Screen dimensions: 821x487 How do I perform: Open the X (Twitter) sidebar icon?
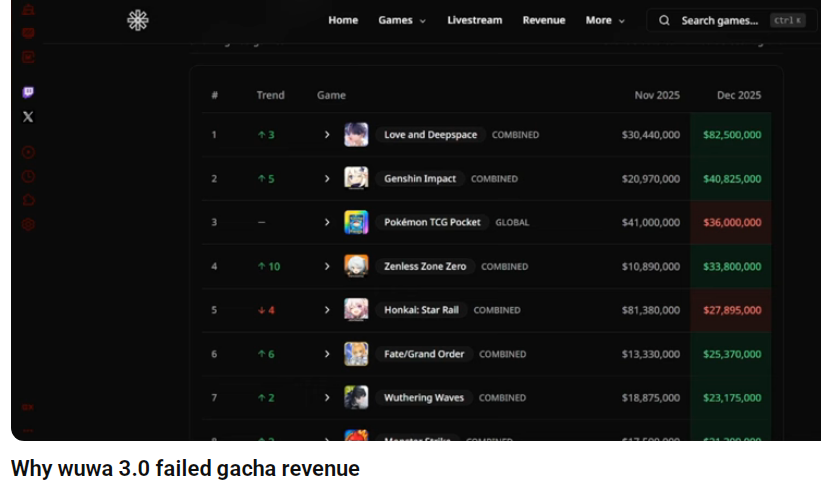tap(28, 117)
